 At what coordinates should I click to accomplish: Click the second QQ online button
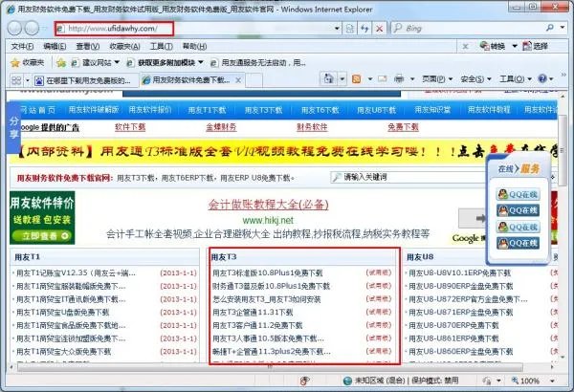click(518, 210)
